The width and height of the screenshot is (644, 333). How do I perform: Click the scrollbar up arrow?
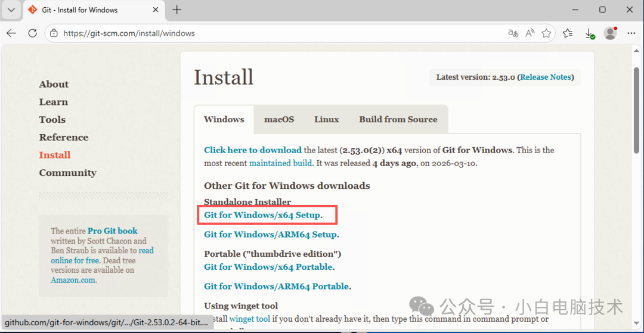636,49
